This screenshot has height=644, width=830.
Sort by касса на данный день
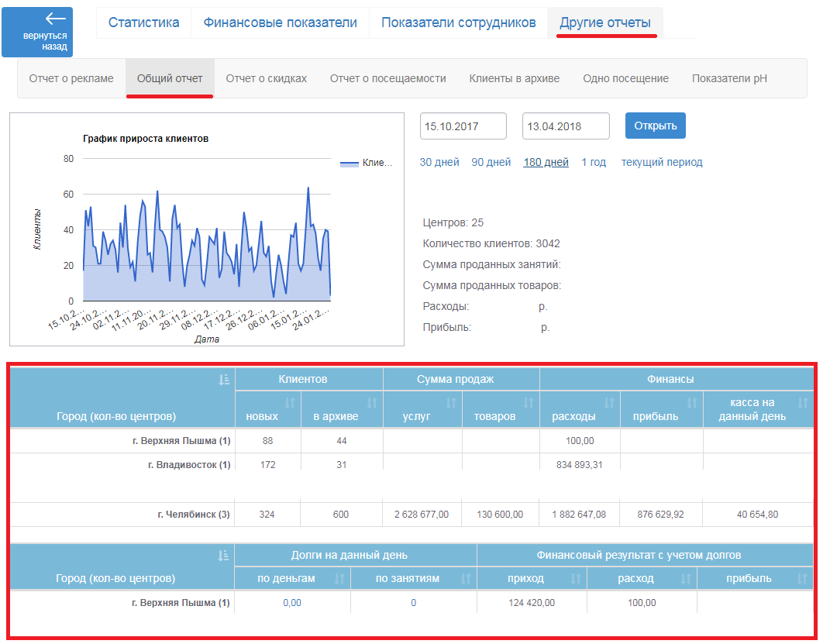(x=803, y=403)
